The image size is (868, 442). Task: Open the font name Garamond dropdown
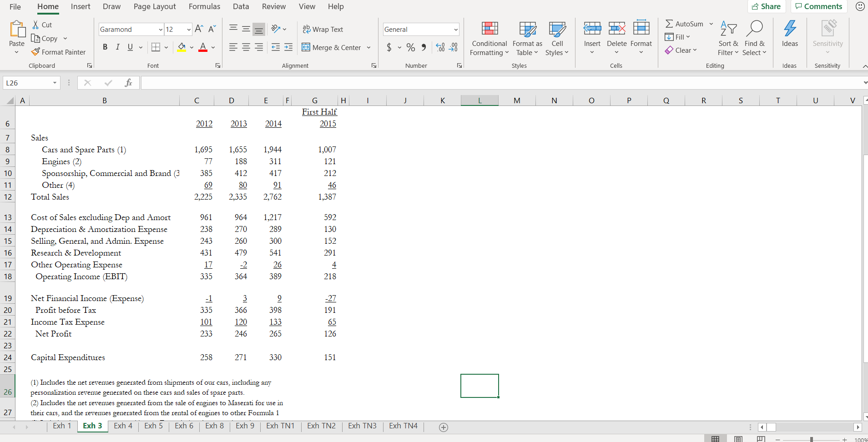(161, 30)
